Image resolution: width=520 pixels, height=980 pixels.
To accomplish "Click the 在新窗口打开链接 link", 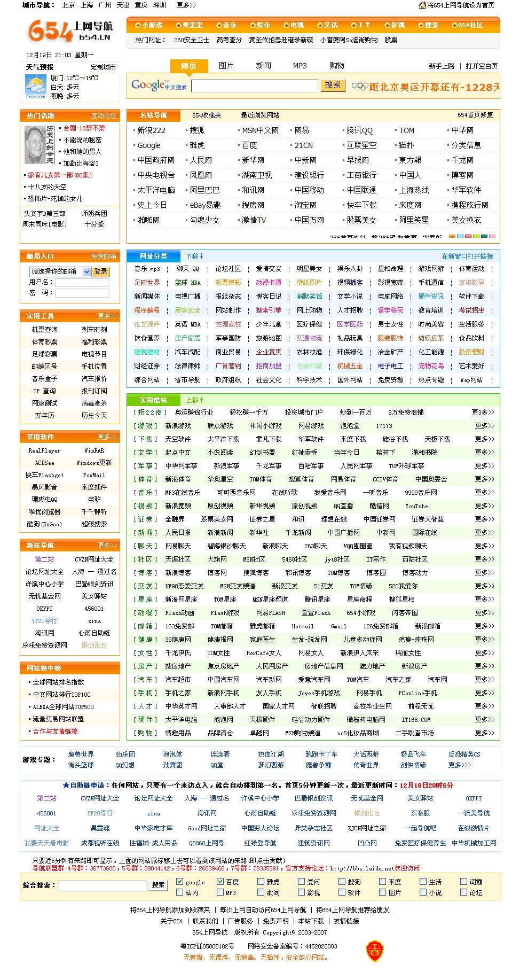I will tap(467, 256).
